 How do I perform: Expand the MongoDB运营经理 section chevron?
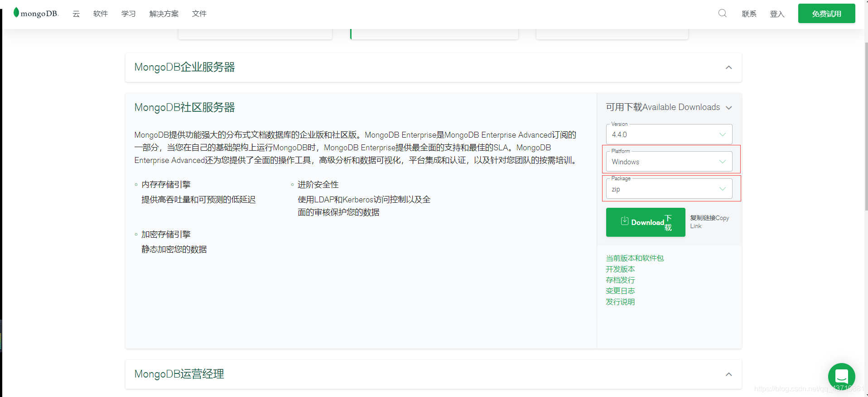728,374
